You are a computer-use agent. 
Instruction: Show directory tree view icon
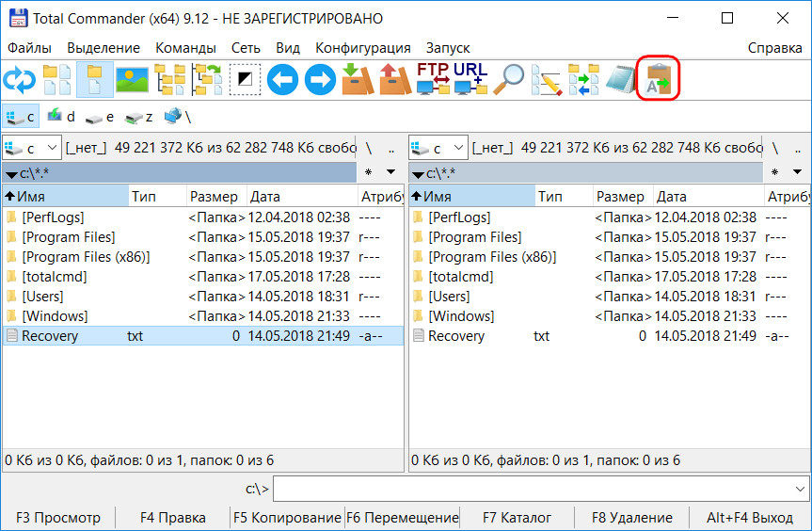click(170, 80)
